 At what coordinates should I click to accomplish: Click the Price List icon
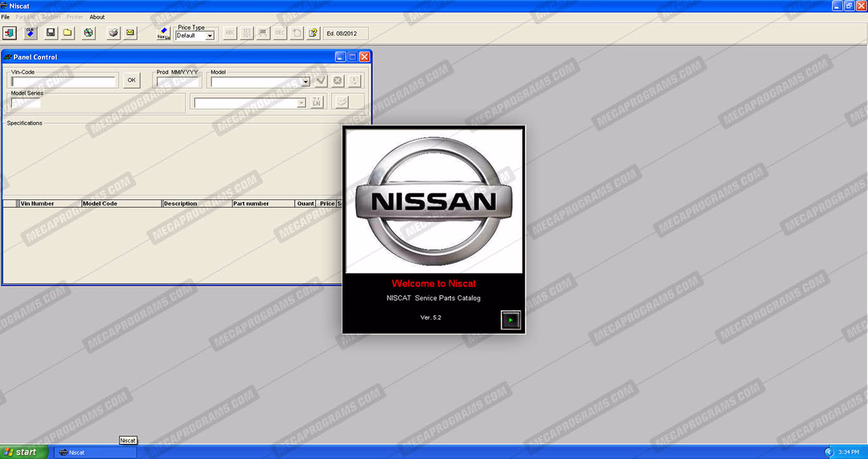(x=163, y=33)
